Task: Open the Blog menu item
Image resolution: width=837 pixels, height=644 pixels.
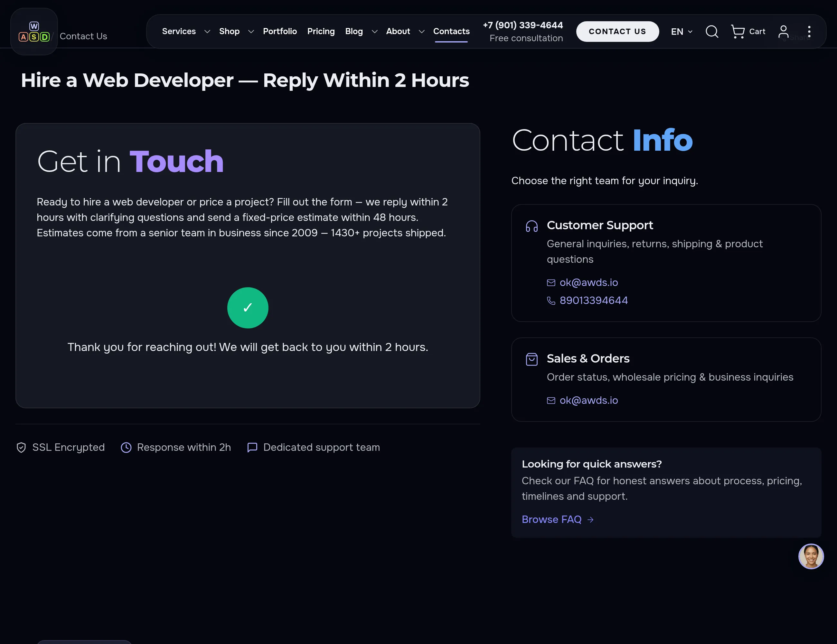Action: (x=354, y=32)
